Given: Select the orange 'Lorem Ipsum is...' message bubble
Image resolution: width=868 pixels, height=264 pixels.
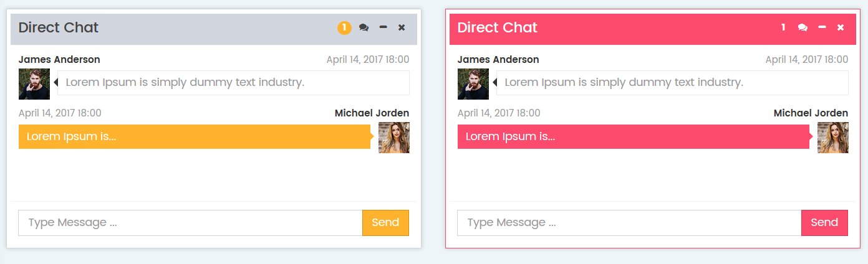Looking at the screenshot, I should [195, 137].
